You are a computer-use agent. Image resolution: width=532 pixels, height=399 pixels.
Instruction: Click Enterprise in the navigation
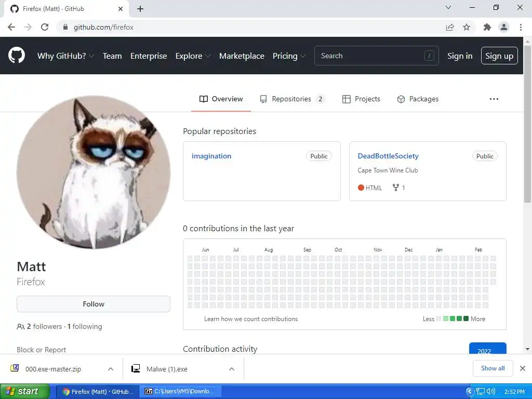click(x=149, y=56)
